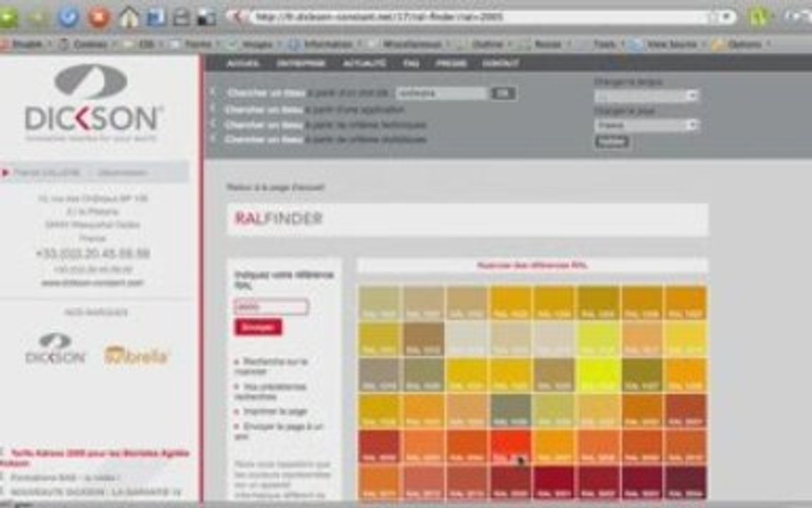This screenshot has height=508, width=812.
Task: Click the RALFINDER page title
Action: pyautogui.click(x=278, y=218)
